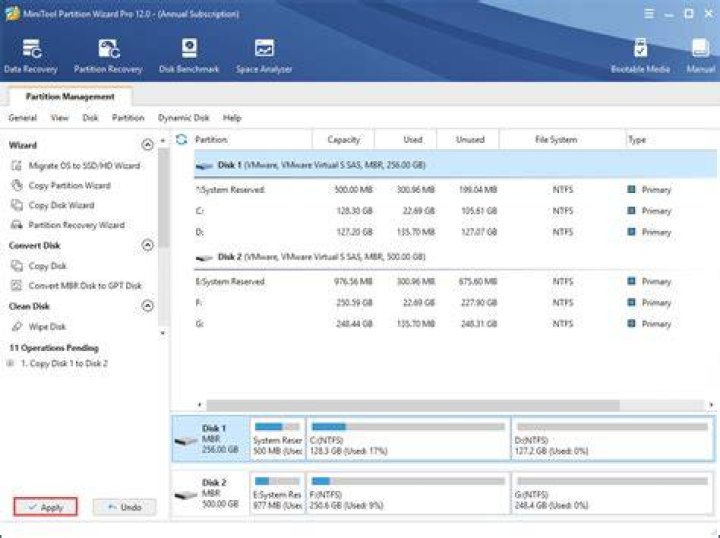720x538 pixels.
Task: Open the View menu
Action: tap(60, 118)
